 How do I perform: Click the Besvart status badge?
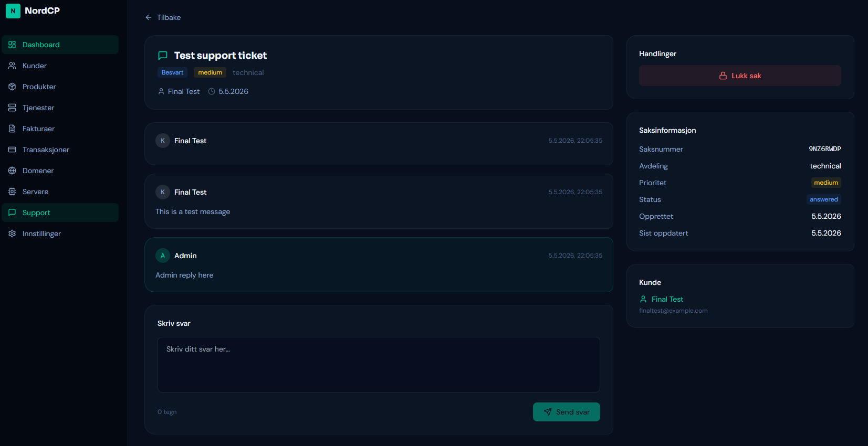click(x=172, y=72)
